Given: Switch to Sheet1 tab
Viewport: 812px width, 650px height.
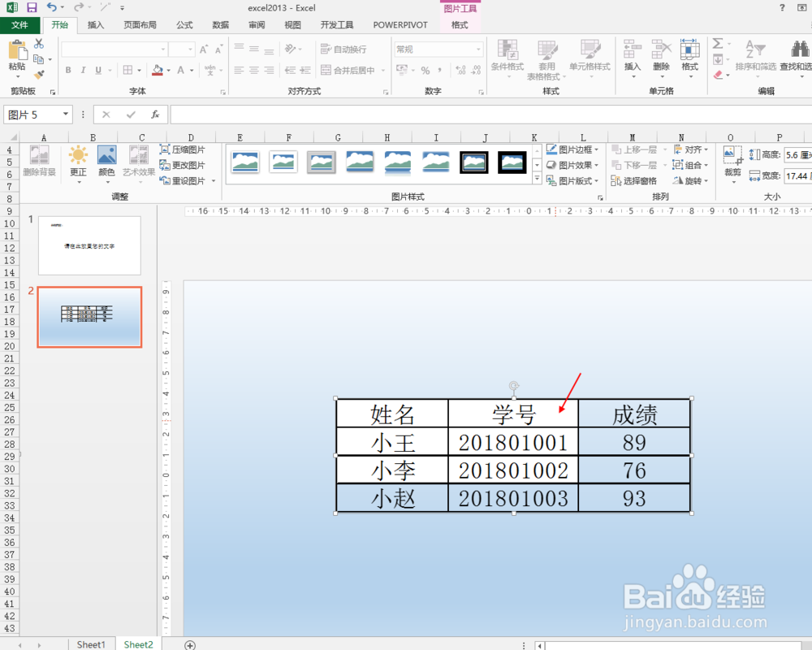Looking at the screenshot, I should coord(91,643).
